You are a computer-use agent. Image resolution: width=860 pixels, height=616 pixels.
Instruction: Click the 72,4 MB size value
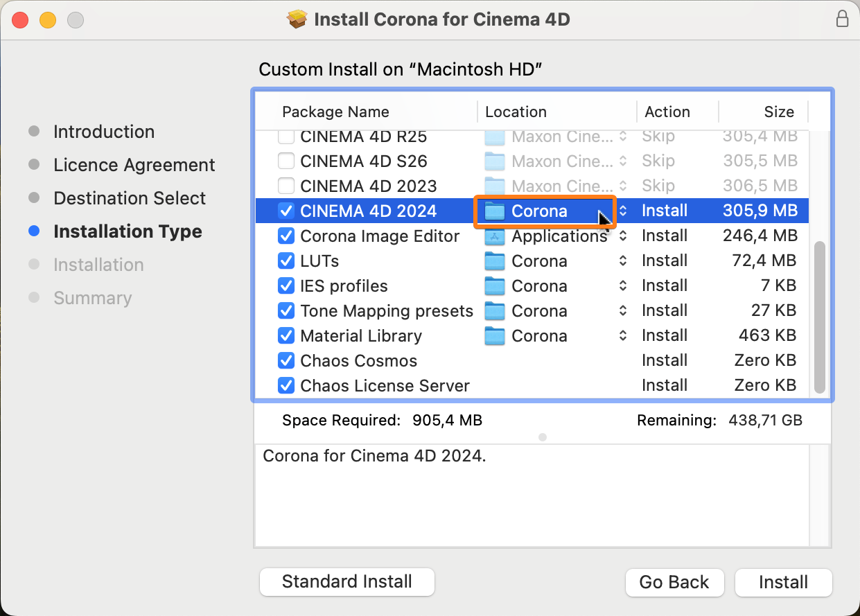pos(765,261)
